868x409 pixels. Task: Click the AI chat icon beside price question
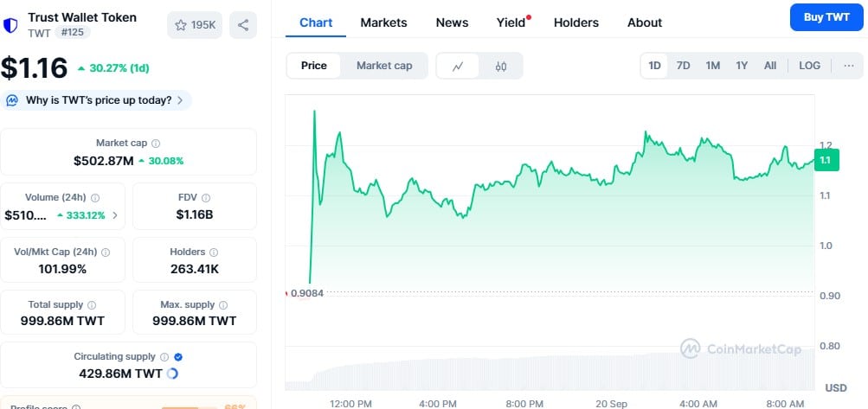[11, 100]
